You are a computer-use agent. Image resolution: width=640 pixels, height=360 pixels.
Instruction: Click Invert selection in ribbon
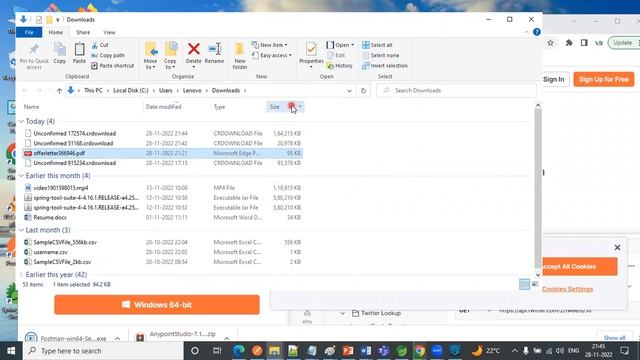[x=384, y=66]
